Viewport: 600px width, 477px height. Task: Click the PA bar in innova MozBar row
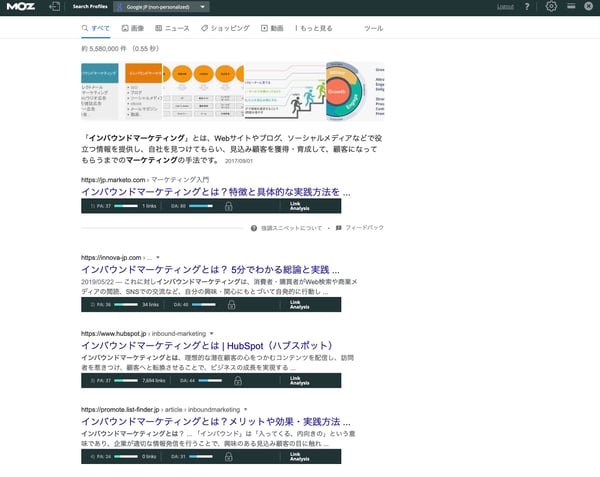pos(126,305)
